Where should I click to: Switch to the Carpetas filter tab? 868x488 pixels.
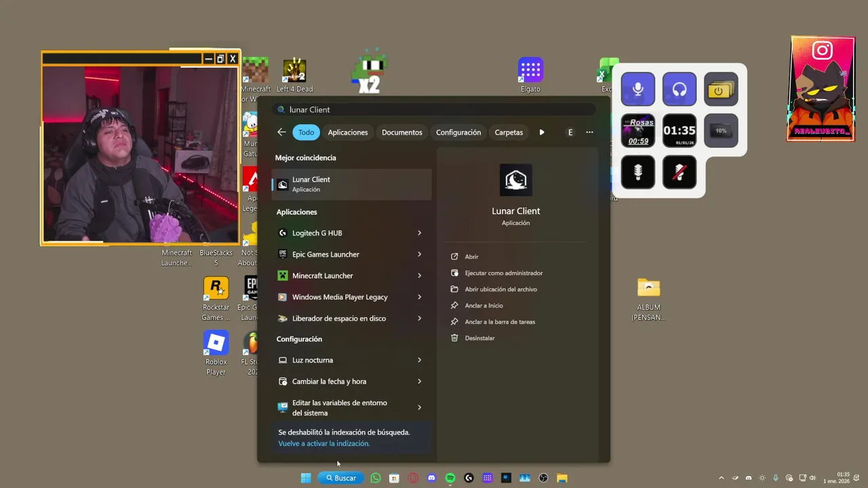(x=509, y=132)
